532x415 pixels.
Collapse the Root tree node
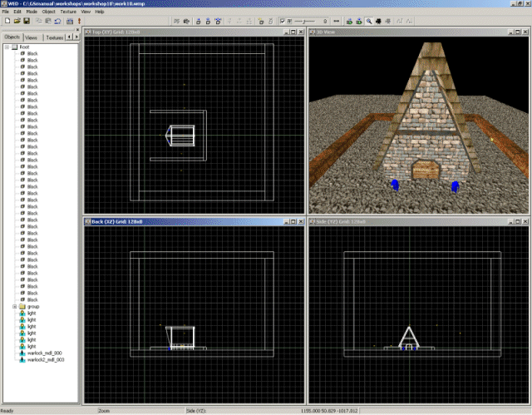click(x=7, y=47)
